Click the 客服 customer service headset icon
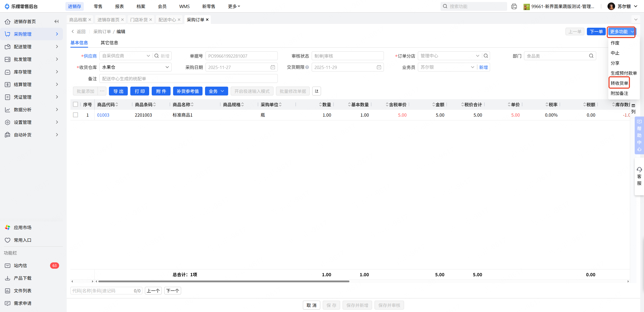The width and height of the screenshot is (644, 312). 639,169
